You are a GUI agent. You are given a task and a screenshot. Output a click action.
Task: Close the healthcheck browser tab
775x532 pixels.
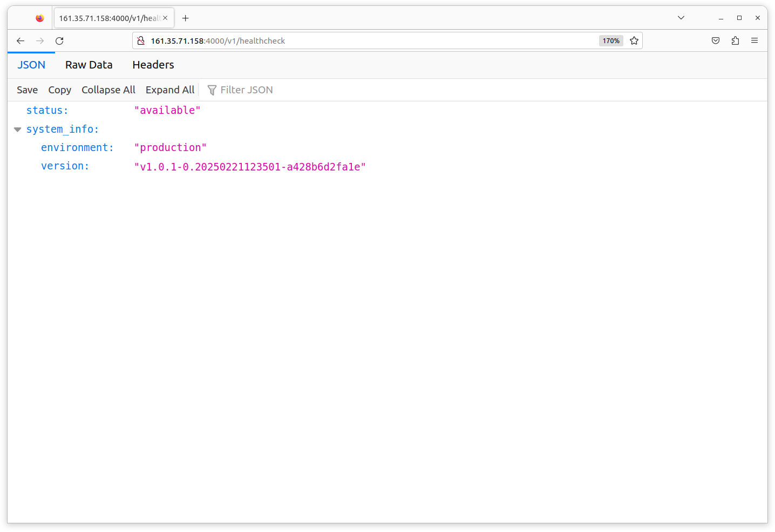coord(165,18)
